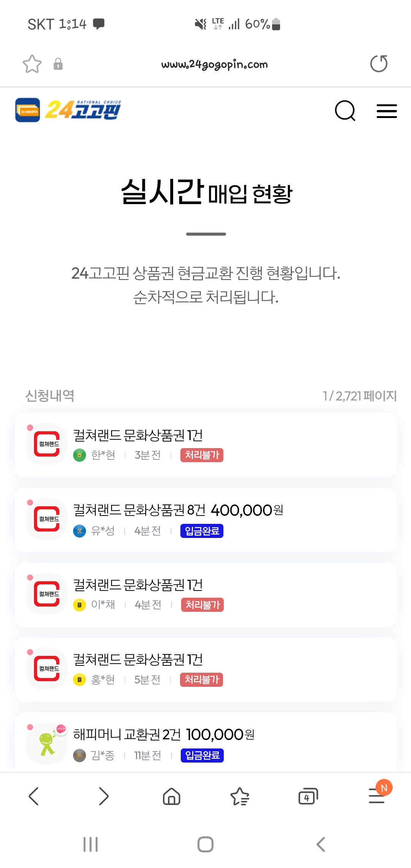
Task: Open 컬쳐랜드 8건 400,000원 entry
Action: tap(206, 520)
